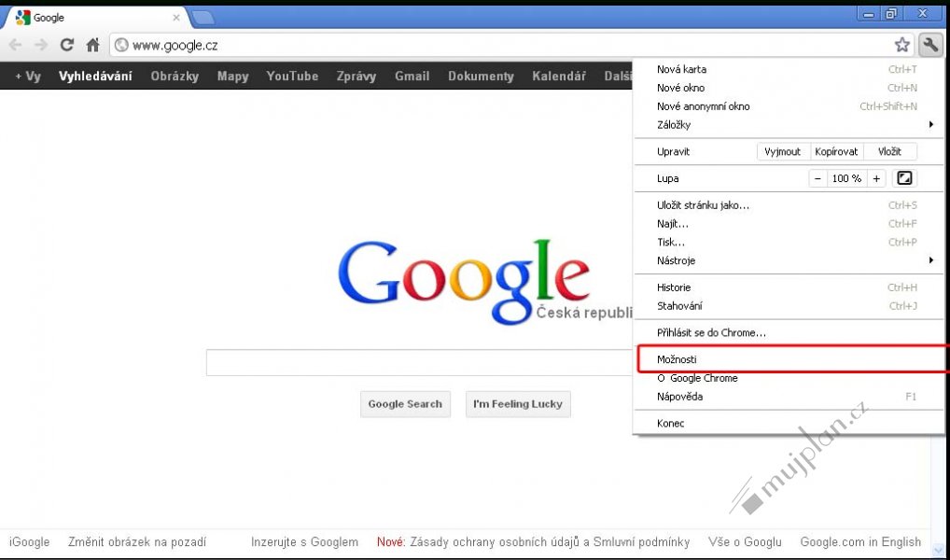Open Gmail in the Google bar
This screenshot has width=950, height=560.
coord(412,77)
